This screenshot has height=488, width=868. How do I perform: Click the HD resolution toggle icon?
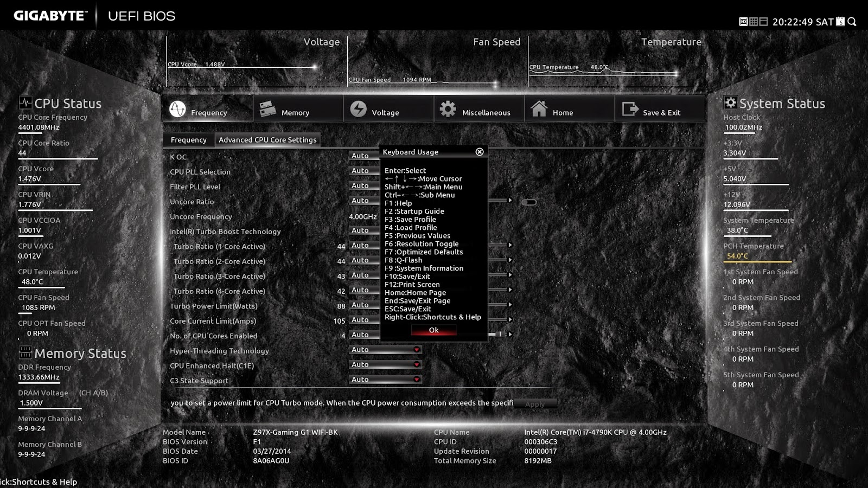click(743, 22)
